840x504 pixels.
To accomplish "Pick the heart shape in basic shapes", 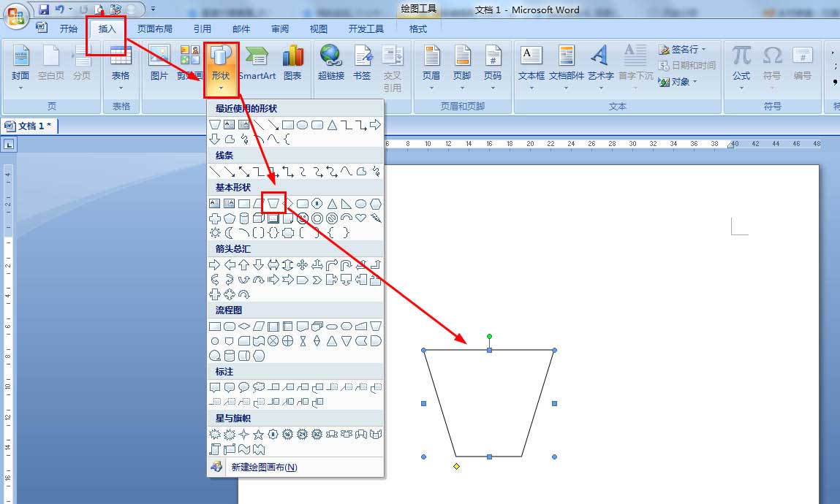I will pyautogui.click(x=361, y=218).
